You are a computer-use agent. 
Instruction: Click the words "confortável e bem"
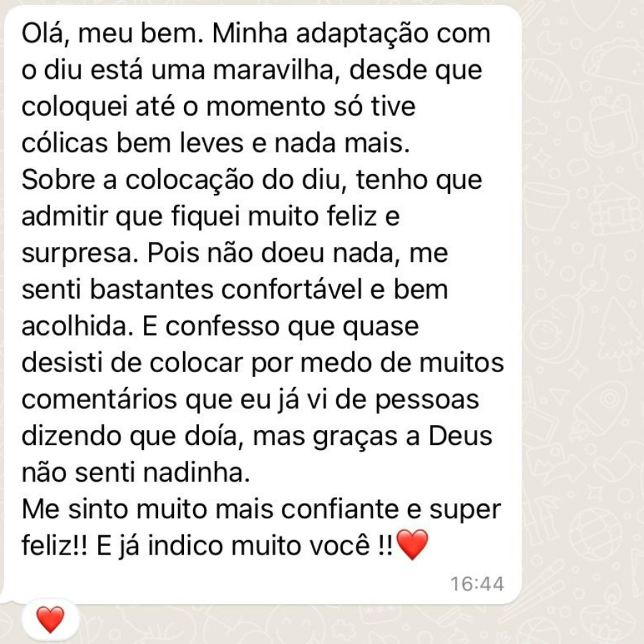(335, 289)
